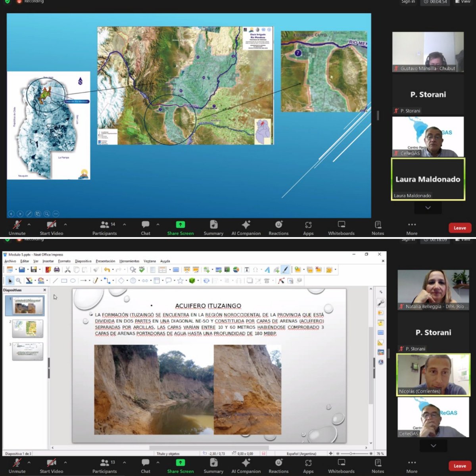Viewport: 476px width, 476px height.
Task: Insert a chart with pie-chart icon
Action: (236, 270)
